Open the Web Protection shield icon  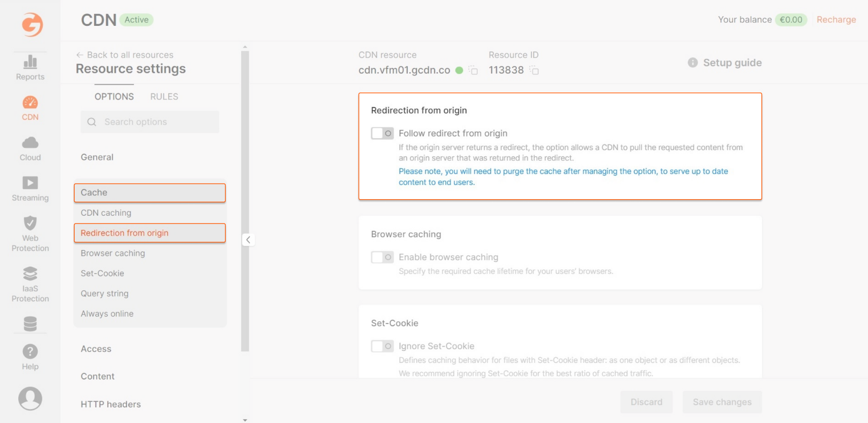pyautogui.click(x=30, y=223)
